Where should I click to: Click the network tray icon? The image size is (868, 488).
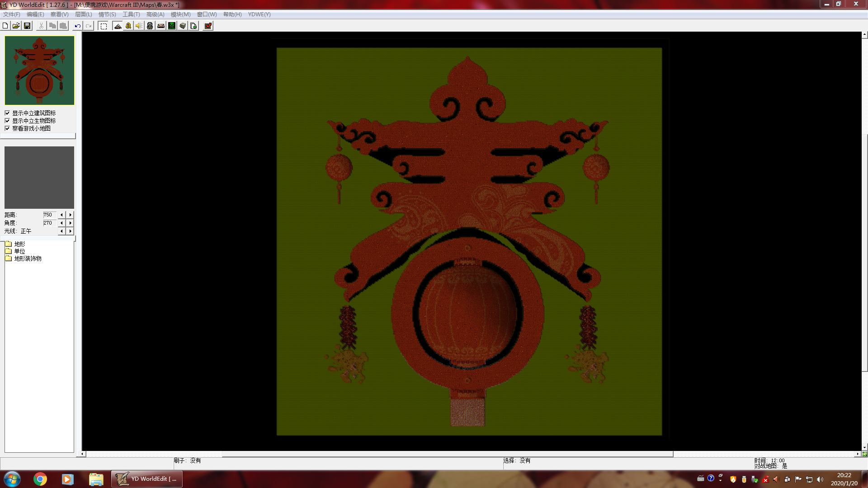tap(809, 479)
